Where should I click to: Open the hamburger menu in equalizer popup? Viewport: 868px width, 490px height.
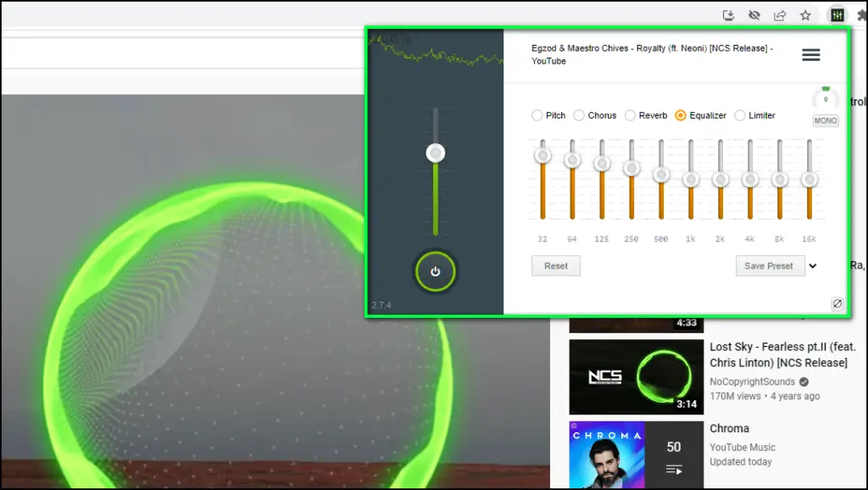(811, 55)
